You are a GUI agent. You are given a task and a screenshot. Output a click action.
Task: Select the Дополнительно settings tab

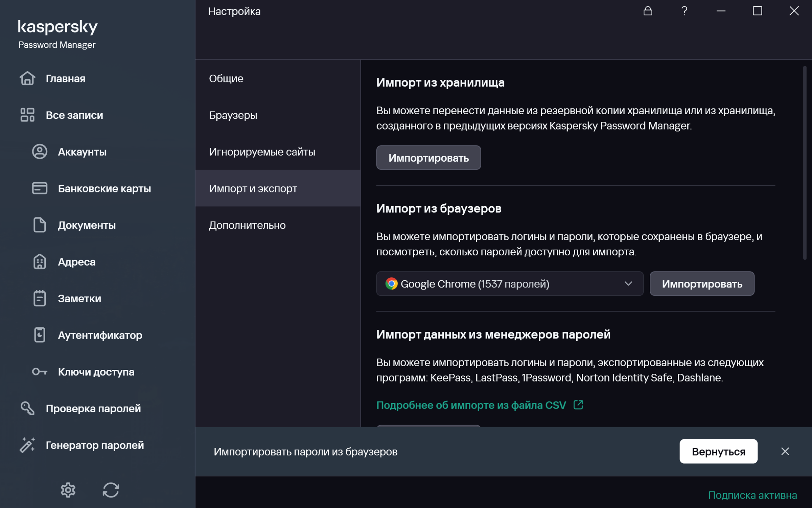247,225
